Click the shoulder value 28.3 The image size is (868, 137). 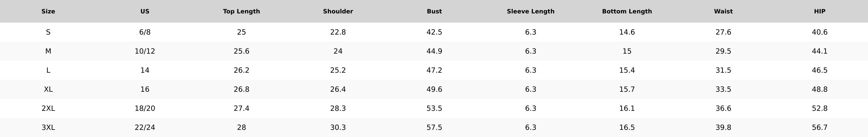[x=338, y=108]
